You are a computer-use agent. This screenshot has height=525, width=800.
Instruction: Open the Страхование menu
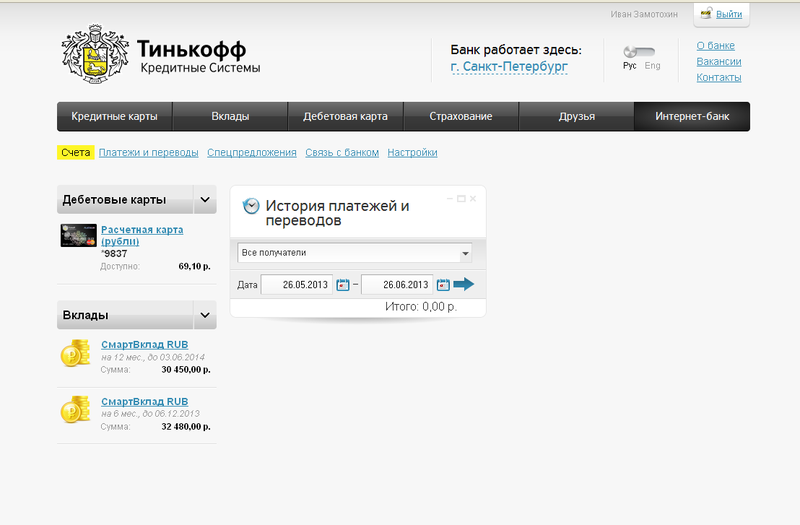461,116
